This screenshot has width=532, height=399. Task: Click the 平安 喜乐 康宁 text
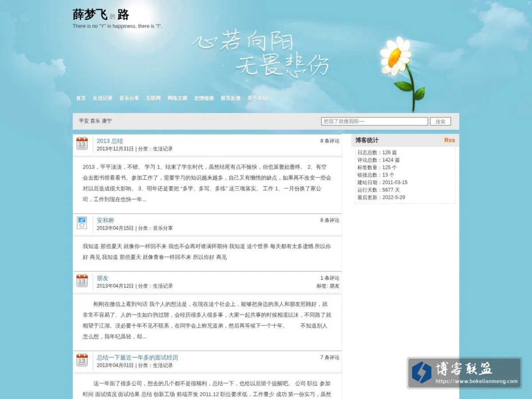95,121
